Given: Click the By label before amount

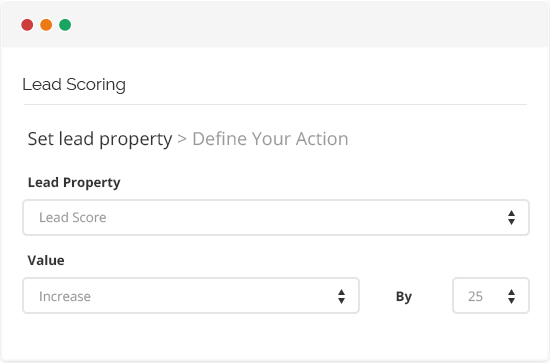Looking at the screenshot, I should pos(404,297).
